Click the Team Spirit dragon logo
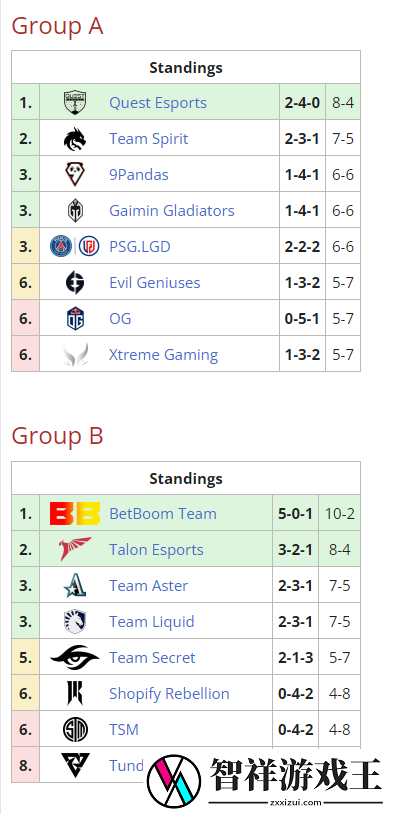The width and height of the screenshot is (393, 814). coord(75,139)
